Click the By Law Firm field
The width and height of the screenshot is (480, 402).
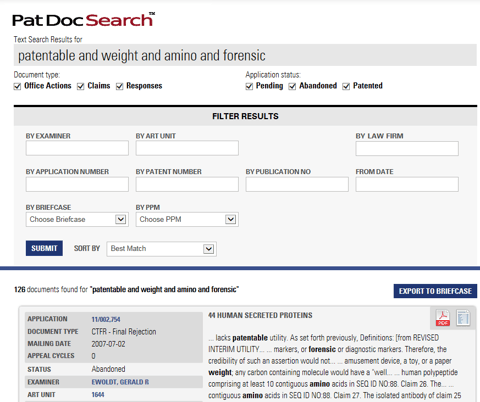pos(407,148)
